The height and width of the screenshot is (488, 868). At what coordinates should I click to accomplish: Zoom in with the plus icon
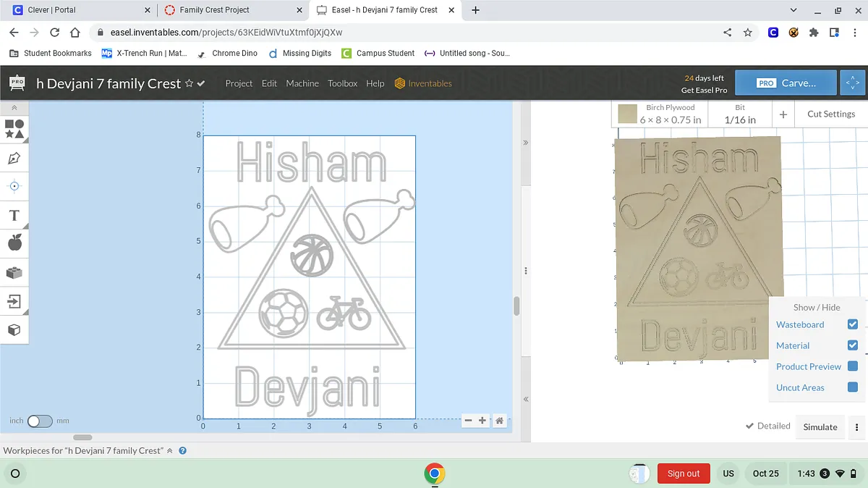(482, 421)
